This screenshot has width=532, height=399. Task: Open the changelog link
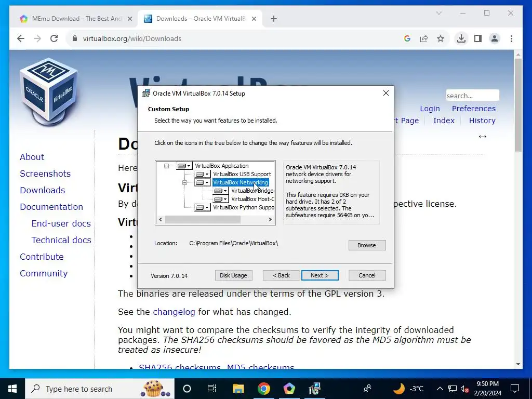174,312
